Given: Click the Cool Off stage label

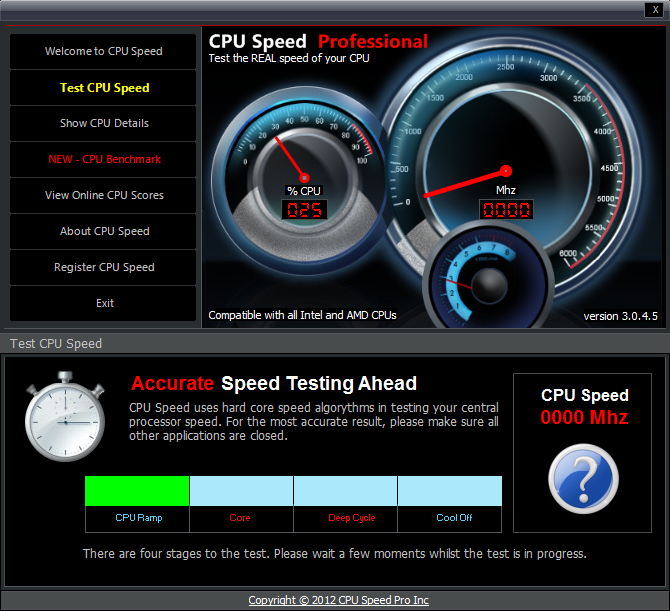Looking at the screenshot, I should pos(454,518).
